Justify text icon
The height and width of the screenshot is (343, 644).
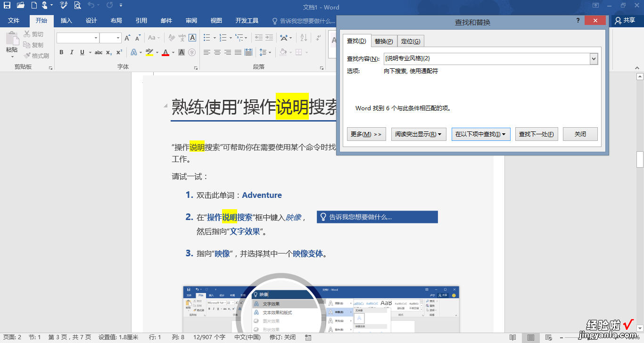point(238,52)
